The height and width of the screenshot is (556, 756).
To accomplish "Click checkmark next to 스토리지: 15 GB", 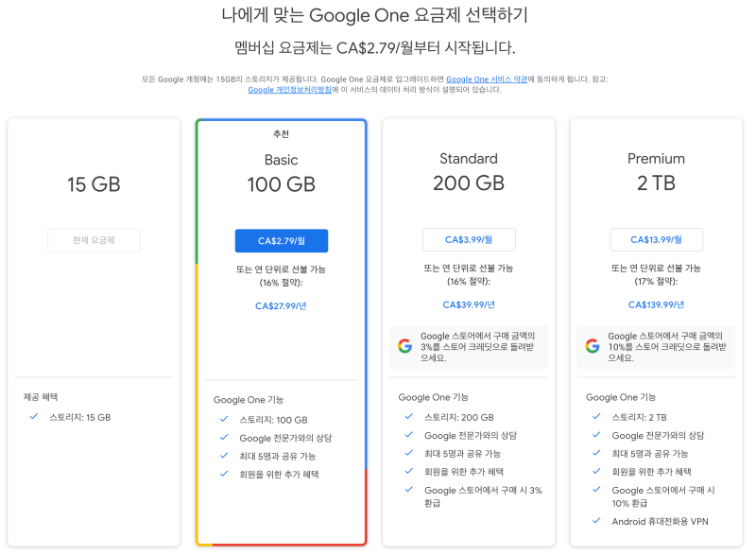I will pos(34,416).
